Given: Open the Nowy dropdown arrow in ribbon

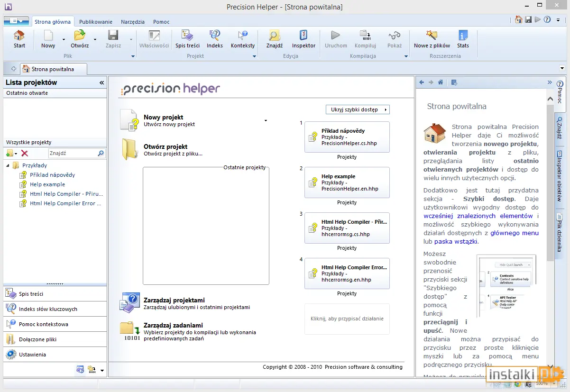Looking at the screenshot, I should pyautogui.click(x=64, y=40).
